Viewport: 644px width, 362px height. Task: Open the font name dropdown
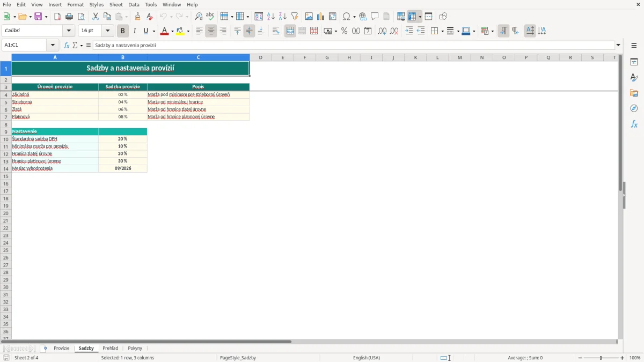[69, 31]
